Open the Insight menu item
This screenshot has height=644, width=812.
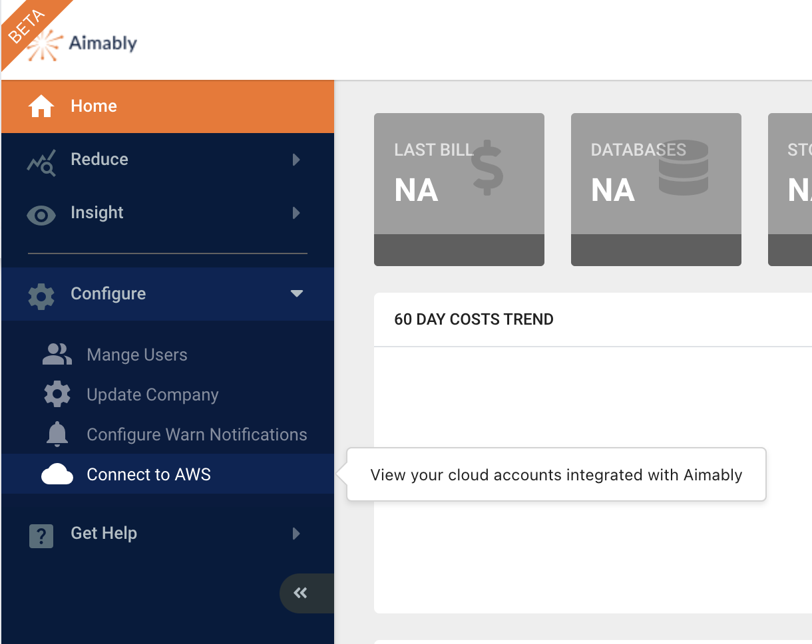pyautogui.click(x=168, y=213)
